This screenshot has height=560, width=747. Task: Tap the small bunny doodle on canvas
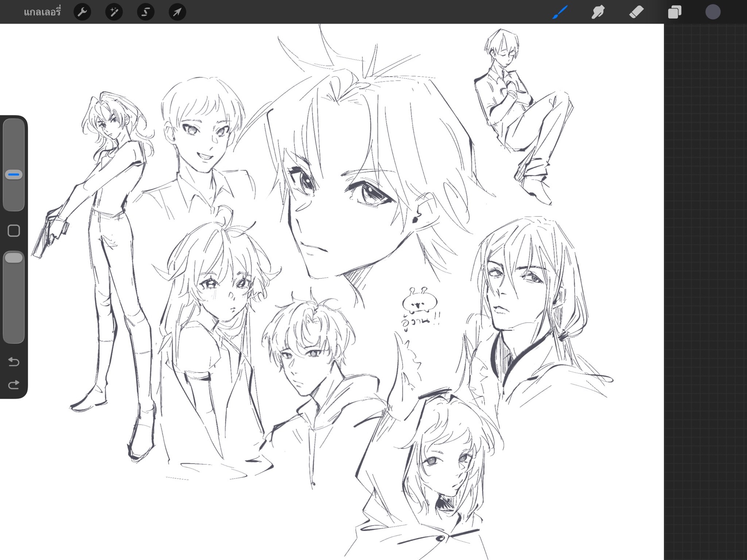[x=419, y=303]
